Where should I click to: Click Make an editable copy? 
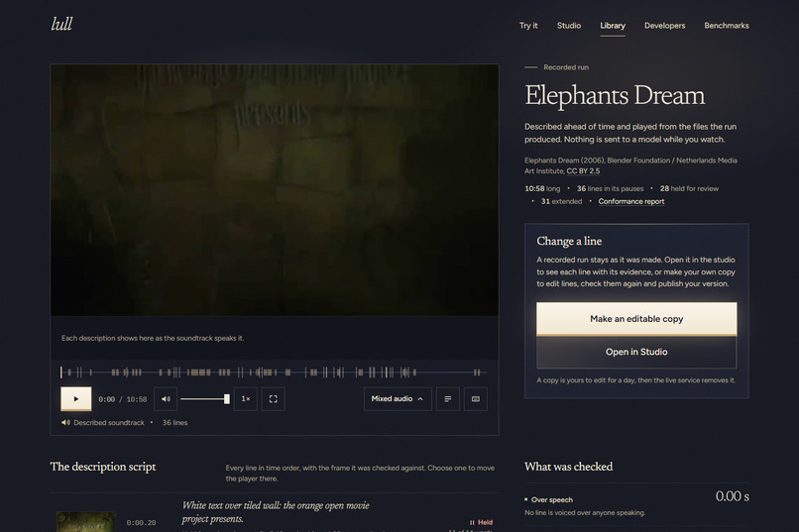point(636,319)
